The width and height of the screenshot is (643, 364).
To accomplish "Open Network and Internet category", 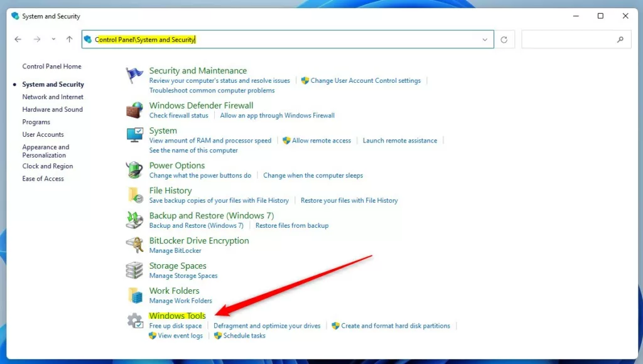I will click(53, 97).
